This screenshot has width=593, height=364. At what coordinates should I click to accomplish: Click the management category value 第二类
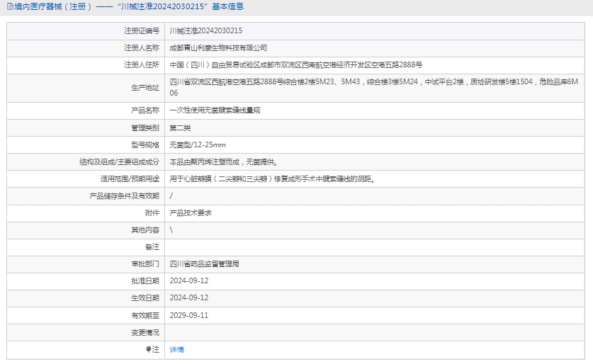point(180,127)
